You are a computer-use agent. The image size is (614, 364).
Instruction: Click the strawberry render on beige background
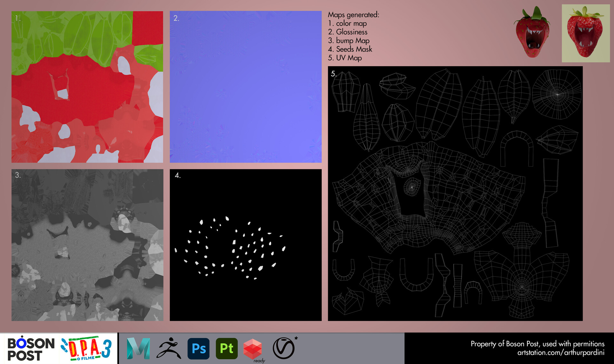tap(586, 33)
